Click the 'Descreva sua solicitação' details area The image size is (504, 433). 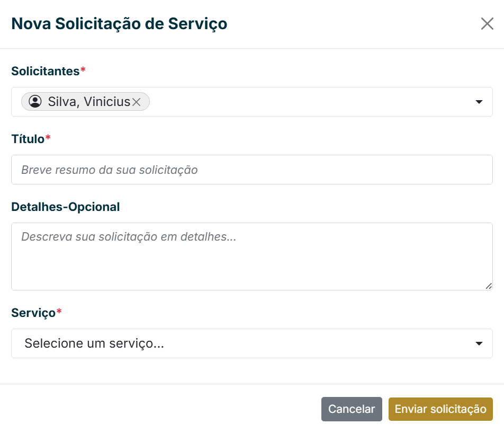click(252, 256)
